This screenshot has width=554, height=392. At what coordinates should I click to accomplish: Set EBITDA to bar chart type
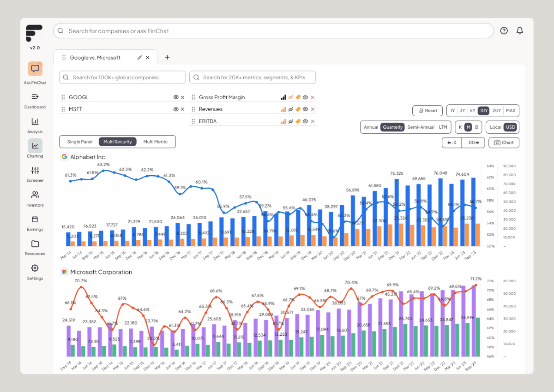283,121
